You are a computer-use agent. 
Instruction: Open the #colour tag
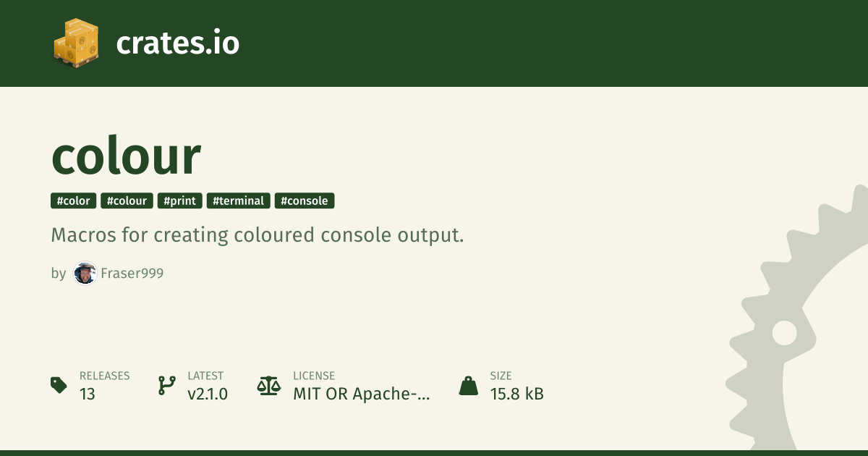pyautogui.click(x=127, y=200)
